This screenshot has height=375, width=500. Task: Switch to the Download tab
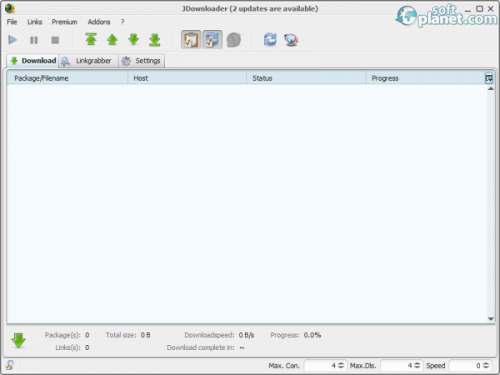33,61
